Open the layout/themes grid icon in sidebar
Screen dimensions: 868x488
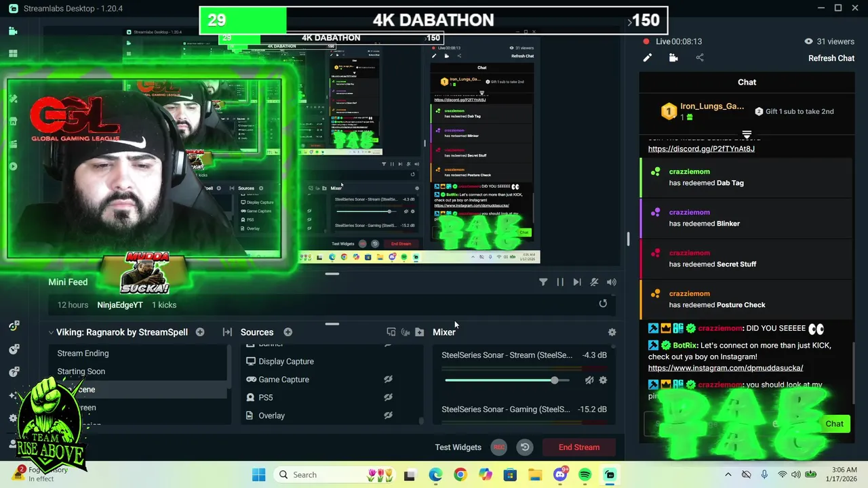click(x=13, y=54)
